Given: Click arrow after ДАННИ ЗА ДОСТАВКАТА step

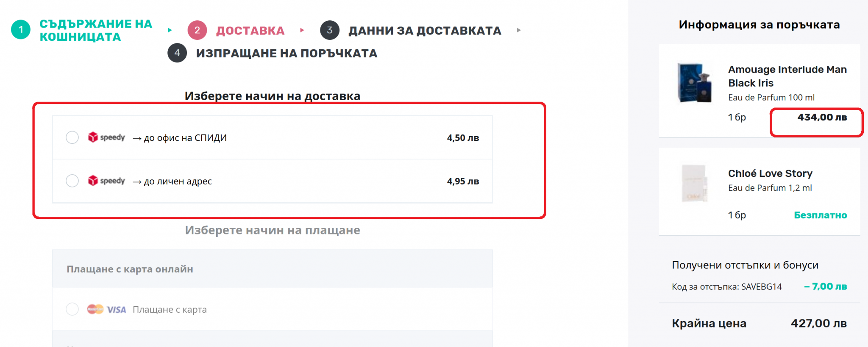Looking at the screenshot, I should [519, 30].
